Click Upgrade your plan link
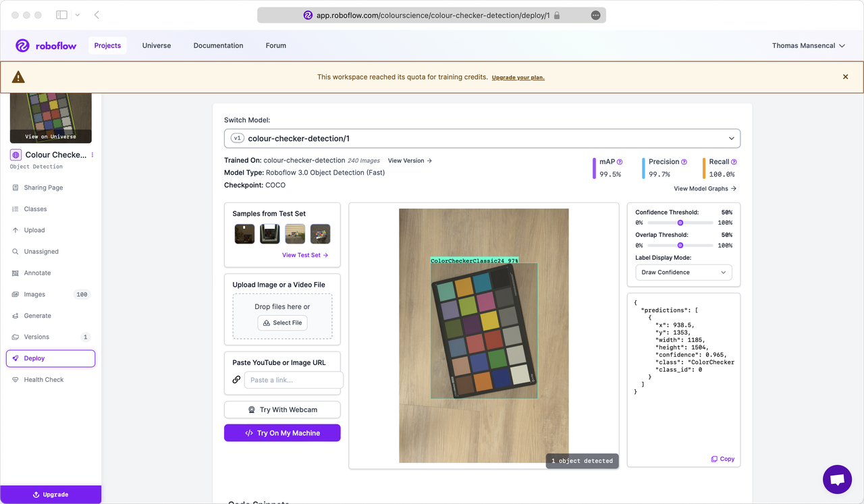Image resolution: width=864 pixels, height=504 pixels. pyautogui.click(x=518, y=78)
